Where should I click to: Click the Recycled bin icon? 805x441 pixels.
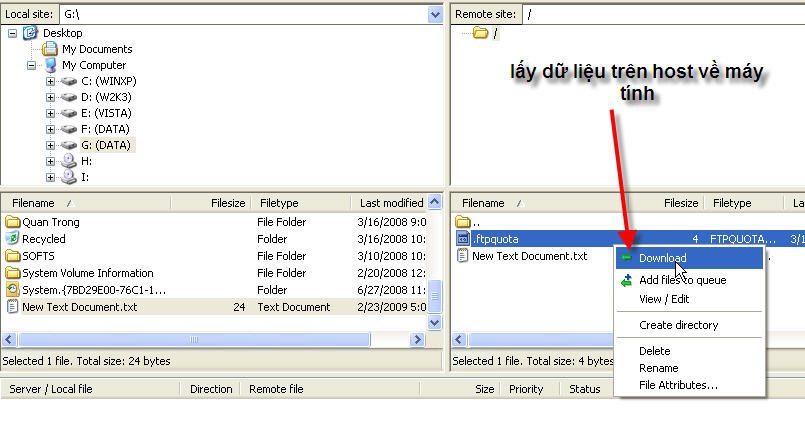pos(12,239)
